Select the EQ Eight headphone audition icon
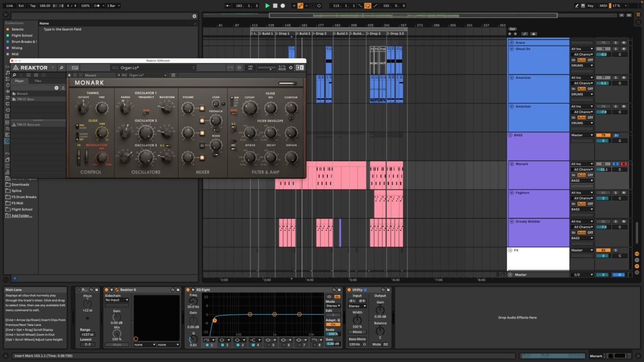 point(329,296)
